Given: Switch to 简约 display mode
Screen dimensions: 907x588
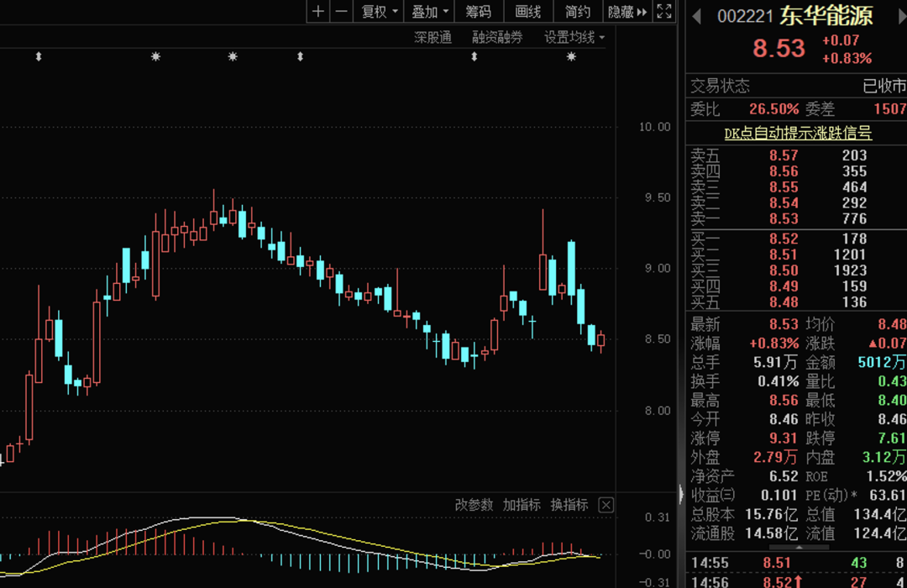Looking at the screenshot, I should click(x=577, y=12).
